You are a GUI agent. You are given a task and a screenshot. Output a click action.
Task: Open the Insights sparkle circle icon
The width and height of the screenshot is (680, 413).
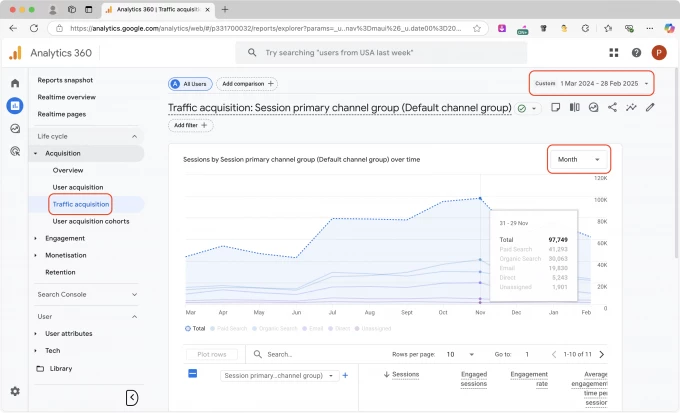(x=593, y=107)
